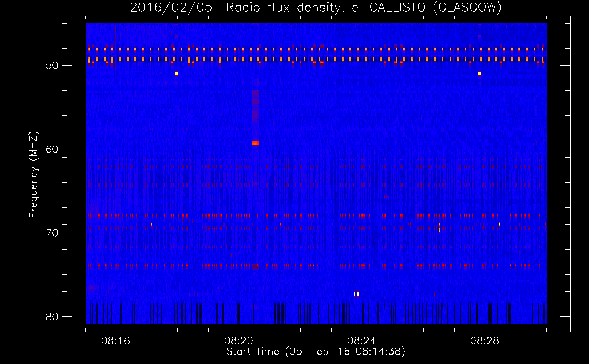Click the red interference line at 68 MHz
The width and height of the screenshot is (589, 364).
pyautogui.click(x=316, y=216)
